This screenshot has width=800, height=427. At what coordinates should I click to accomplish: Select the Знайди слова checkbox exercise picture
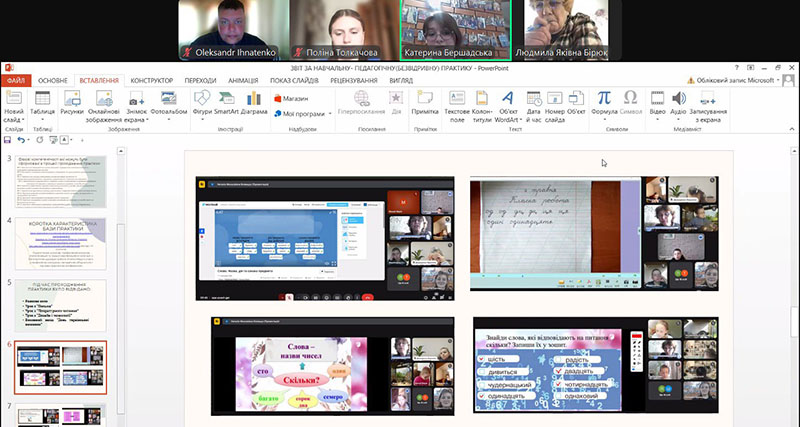[x=595, y=365]
